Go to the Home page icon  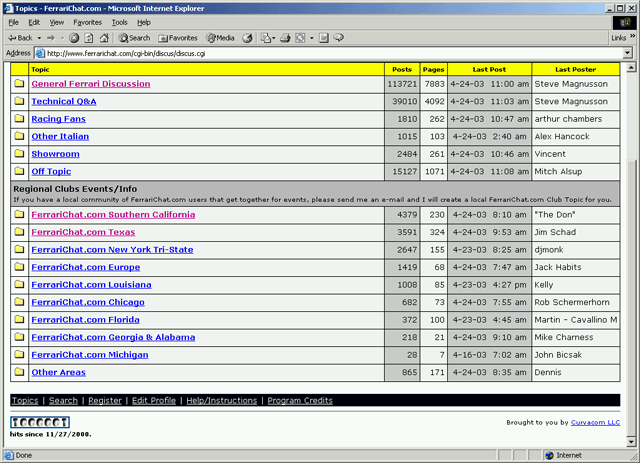pos(104,38)
